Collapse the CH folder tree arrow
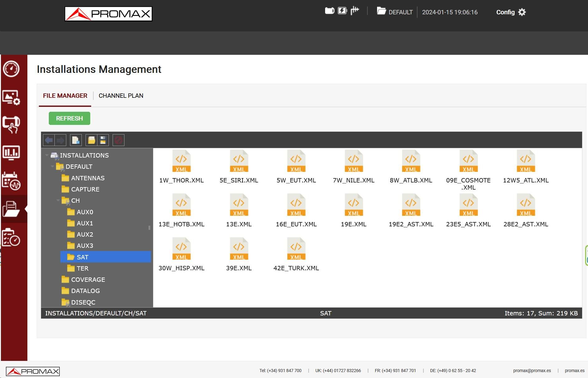The width and height of the screenshot is (588, 378). pos(58,201)
